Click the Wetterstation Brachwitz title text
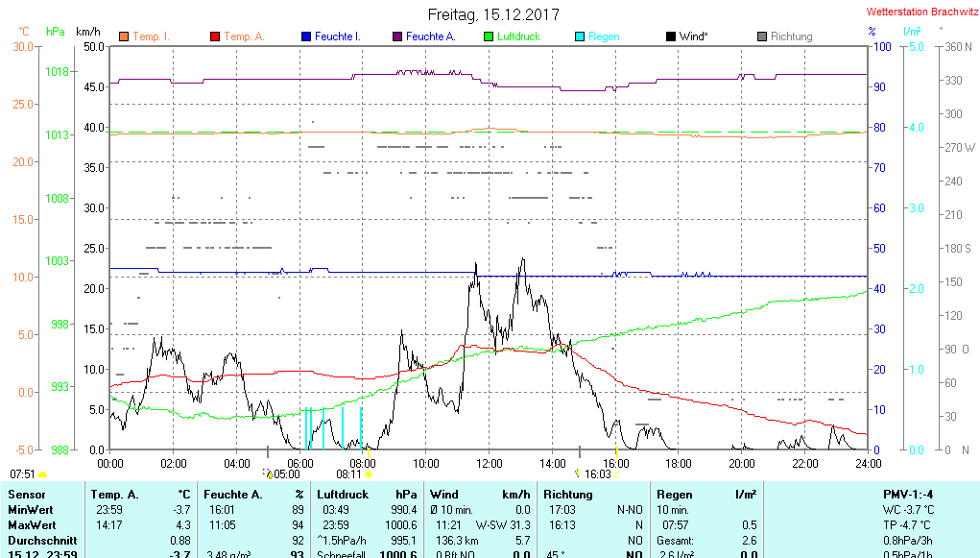Image resolution: width=980 pixels, height=558 pixels. click(x=920, y=12)
